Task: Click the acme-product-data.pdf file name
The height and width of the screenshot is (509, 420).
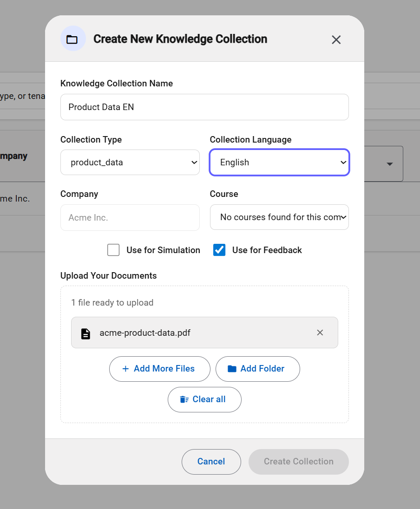Action: [x=145, y=333]
